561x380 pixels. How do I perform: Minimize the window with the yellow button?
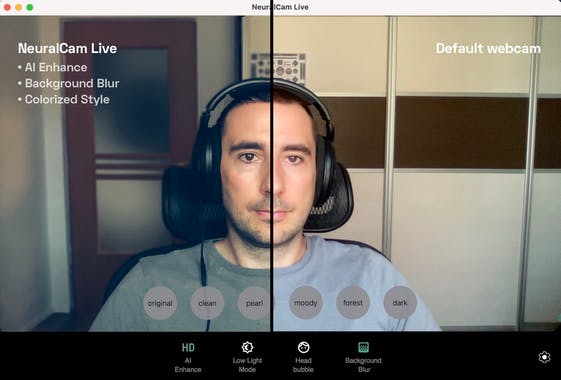pos(18,7)
